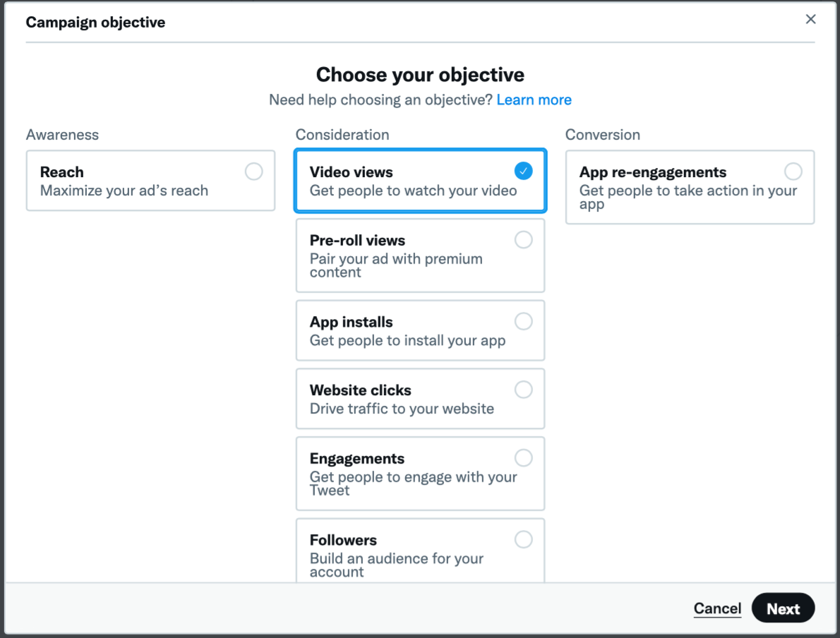This screenshot has height=638, width=840.
Task: Open the Learn more link
Action: click(x=534, y=100)
